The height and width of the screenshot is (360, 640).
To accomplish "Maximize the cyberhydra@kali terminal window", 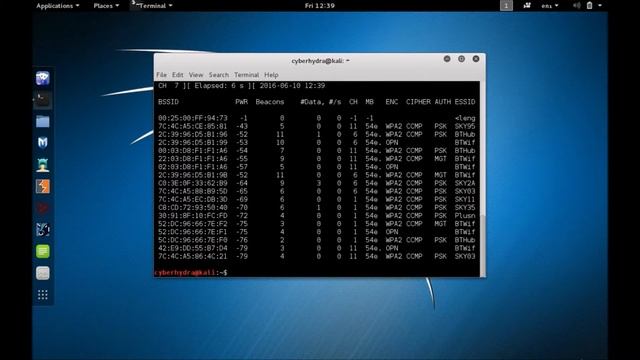I will [x=461, y=59].
